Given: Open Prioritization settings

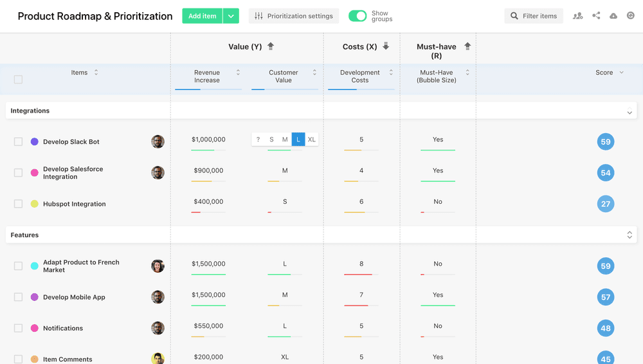Looking at the screenshot, I should pyautogui.click(x=294, y=16).
